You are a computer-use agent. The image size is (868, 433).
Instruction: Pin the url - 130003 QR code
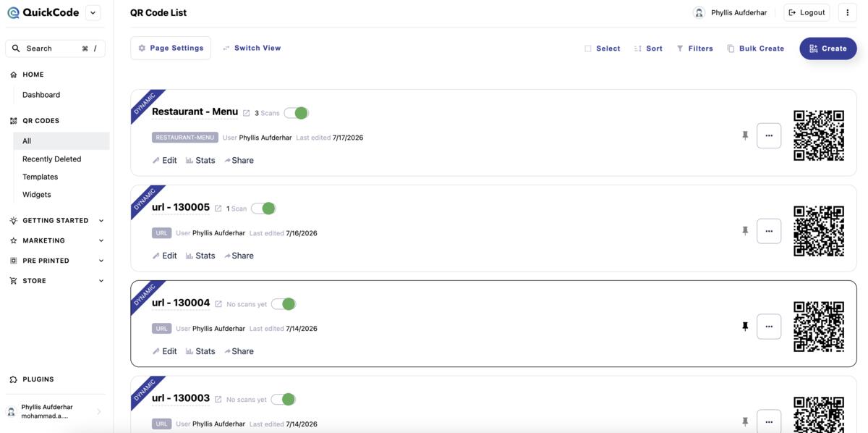coord(745,421)
